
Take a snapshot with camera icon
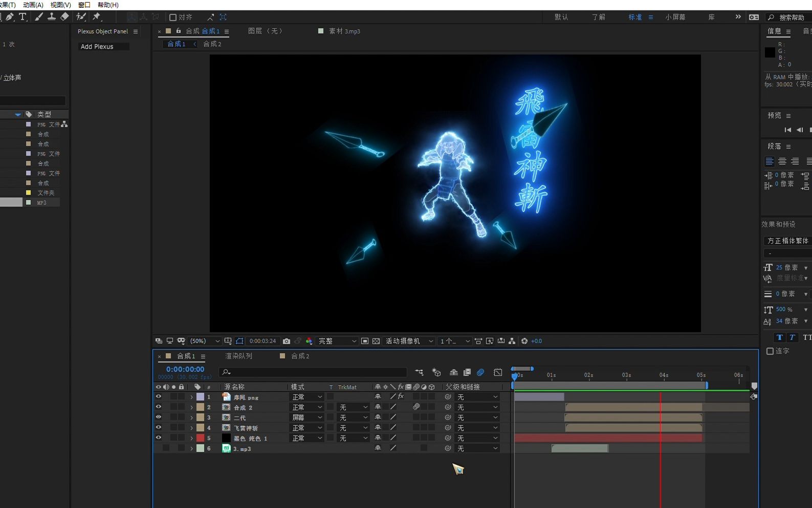pos(287,341)
